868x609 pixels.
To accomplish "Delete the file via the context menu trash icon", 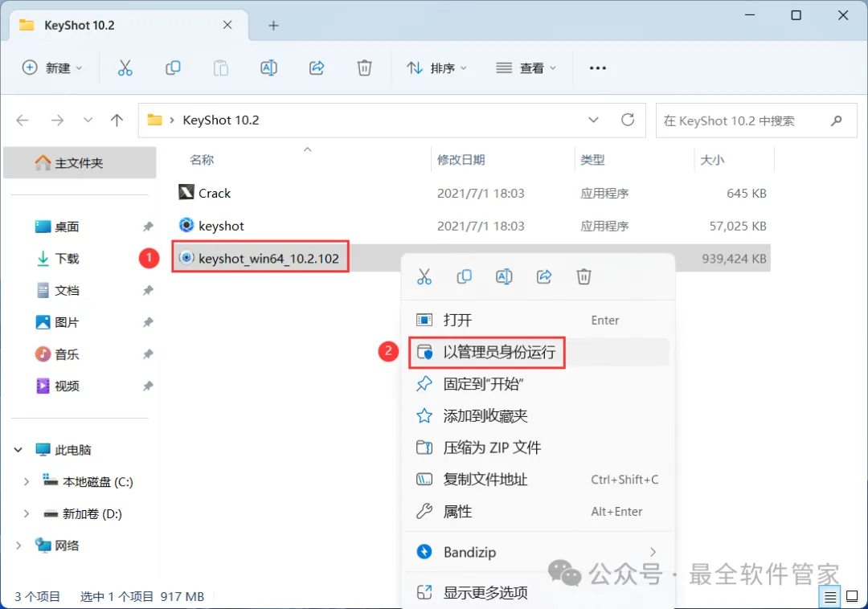I will click(584, 276).
